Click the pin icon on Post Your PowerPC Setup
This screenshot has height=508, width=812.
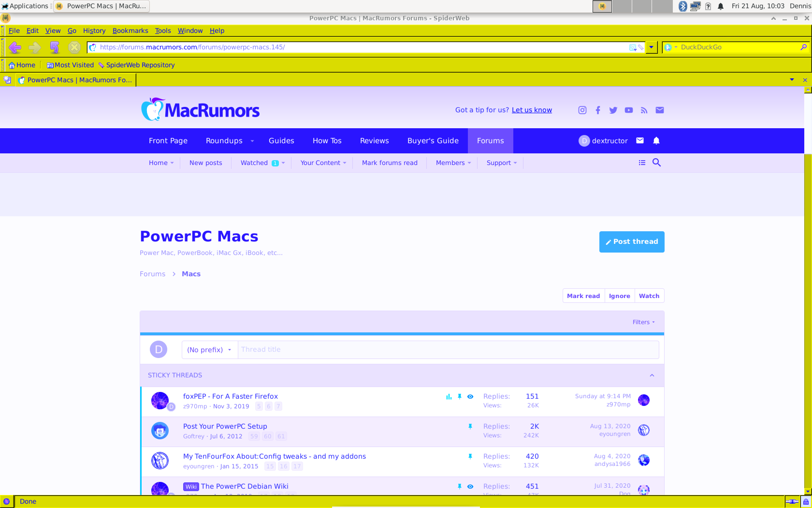pos(470,426)
